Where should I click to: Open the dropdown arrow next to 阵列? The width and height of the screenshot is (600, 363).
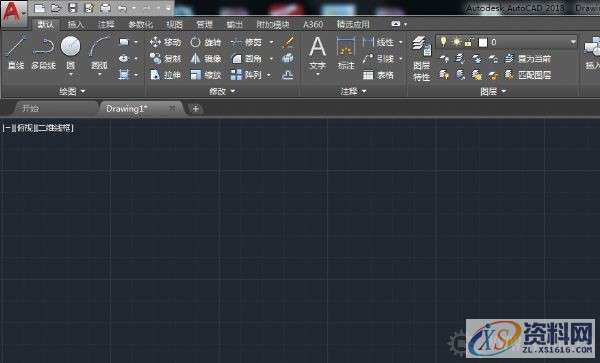tap(269, 75)
